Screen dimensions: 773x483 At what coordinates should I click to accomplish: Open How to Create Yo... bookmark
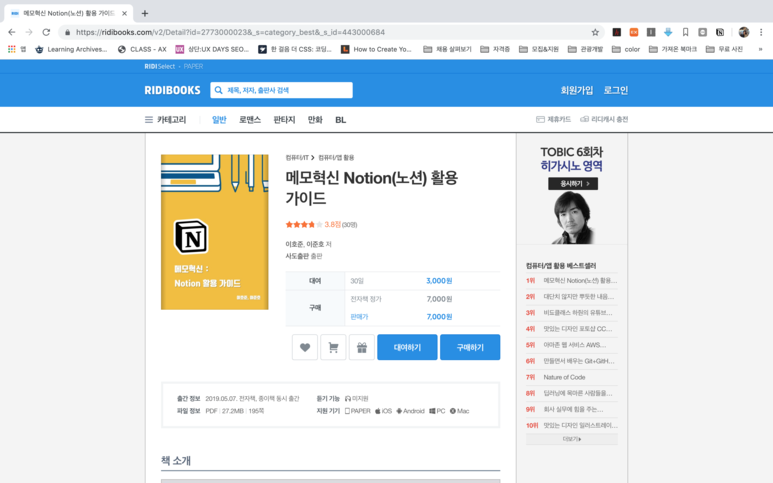point(377,49)
